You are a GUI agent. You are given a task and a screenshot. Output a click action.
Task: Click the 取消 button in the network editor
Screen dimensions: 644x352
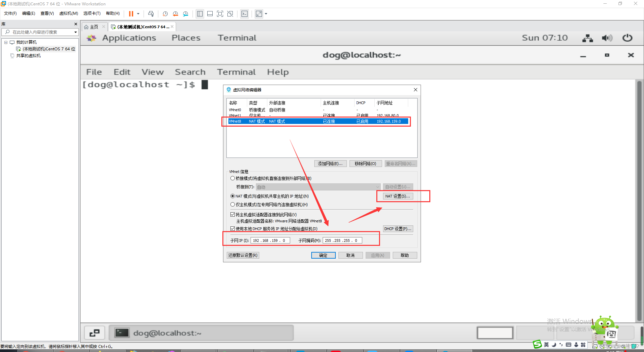351,255
